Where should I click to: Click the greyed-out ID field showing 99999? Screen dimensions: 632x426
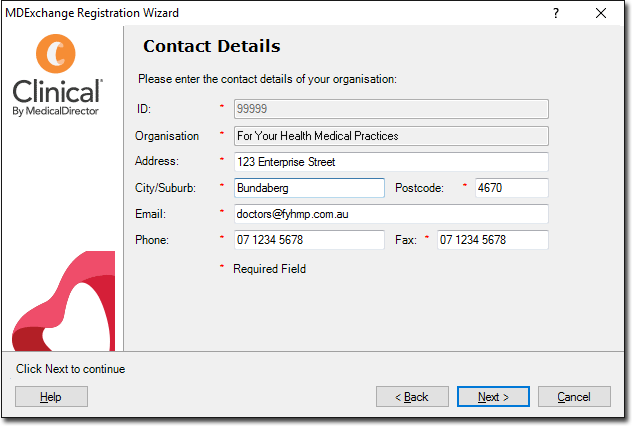(x=390, y=109)
